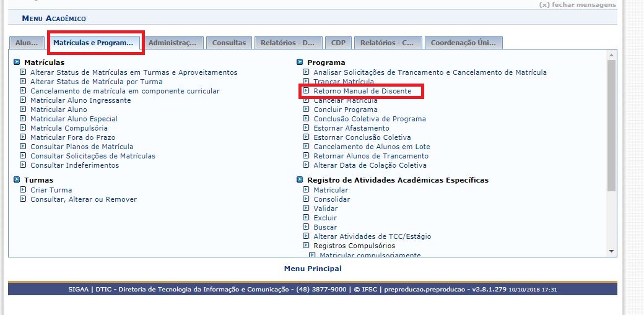Open Matrícula Compulsória link

click(x=69, y=128)
